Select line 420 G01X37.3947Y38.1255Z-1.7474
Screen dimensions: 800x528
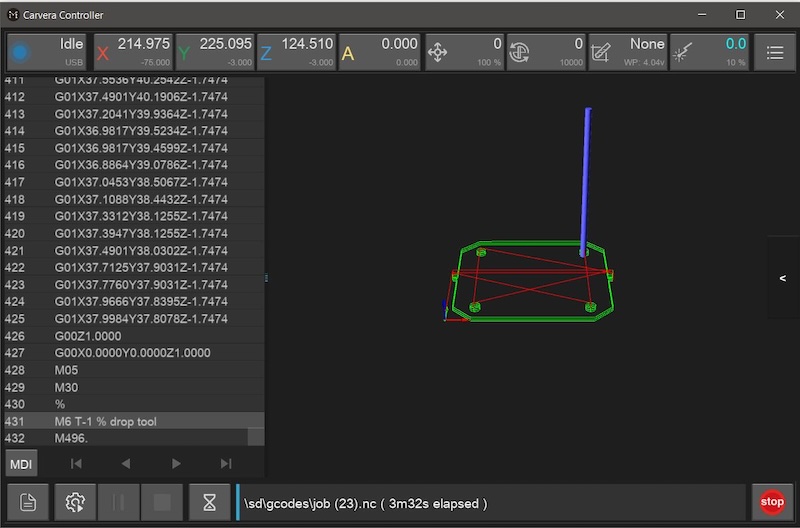click(x=134, y=233)
